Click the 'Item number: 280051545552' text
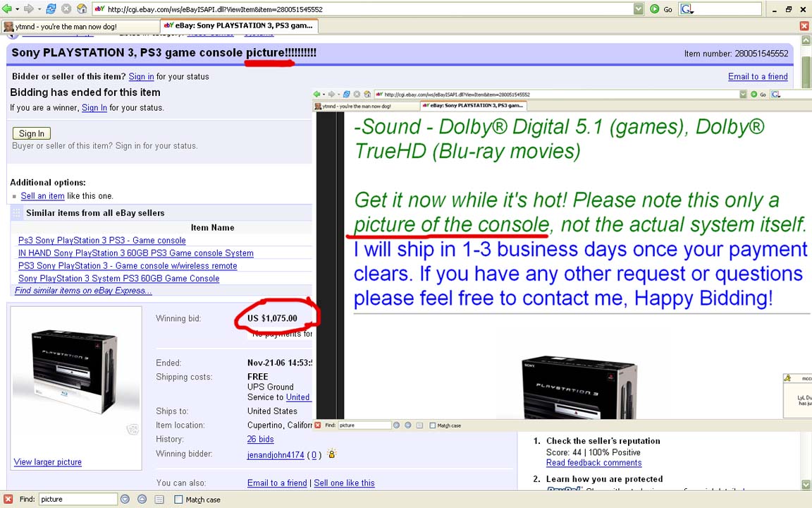812x508 pixels. [x=736, y=54]
